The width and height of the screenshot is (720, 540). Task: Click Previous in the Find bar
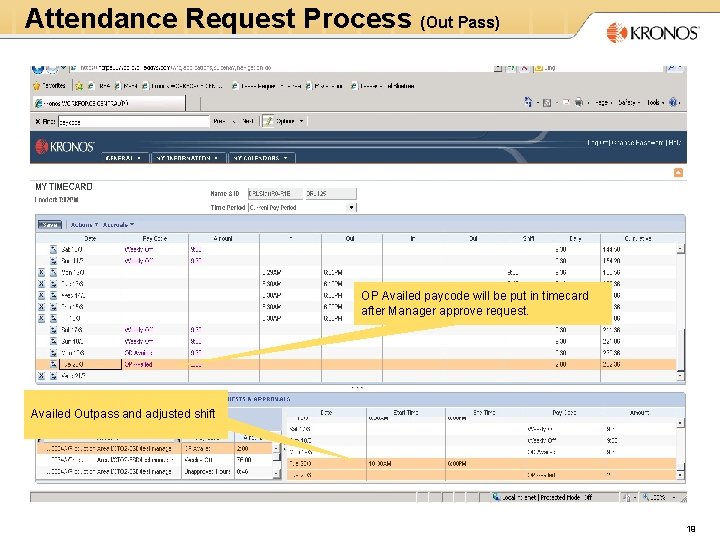pos(219,121)
